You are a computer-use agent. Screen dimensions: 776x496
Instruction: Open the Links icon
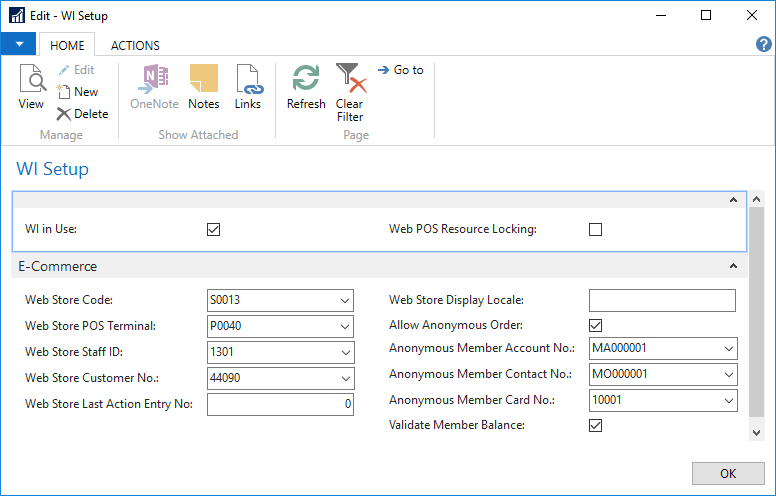point(247,87)
